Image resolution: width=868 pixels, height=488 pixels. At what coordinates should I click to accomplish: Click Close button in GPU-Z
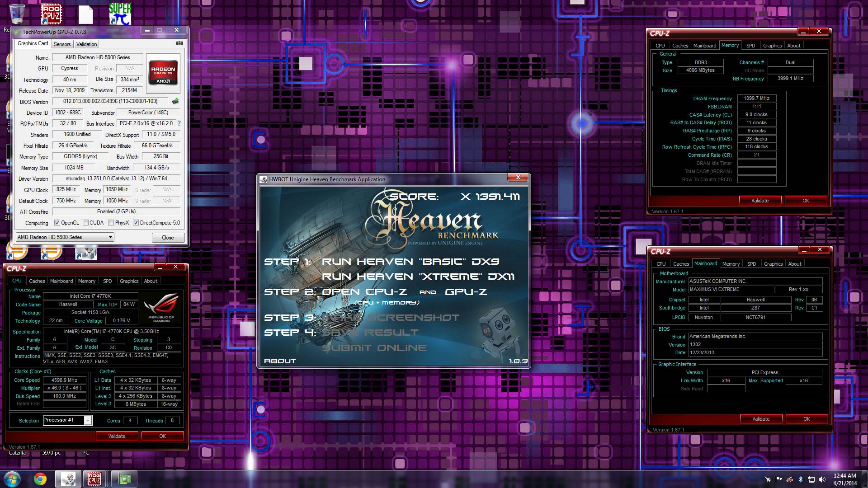click(168, 238)
